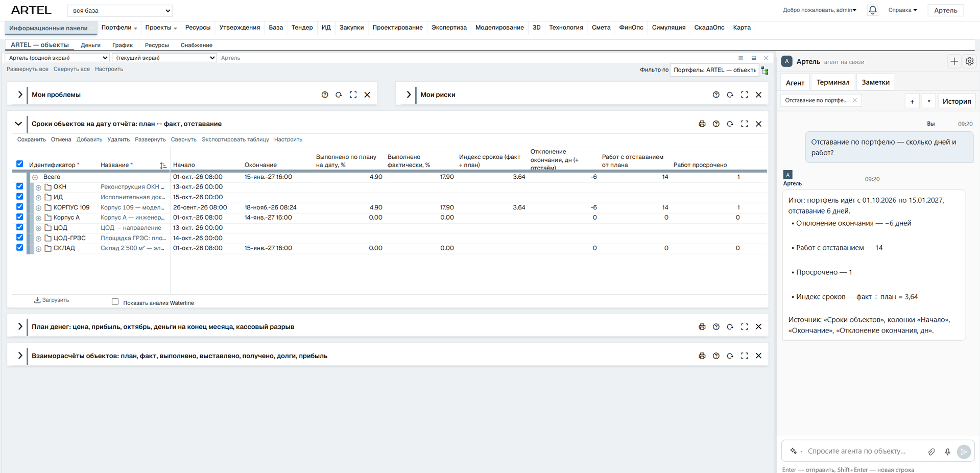Open the Заметки tab
The height and width of the screenshot is (473, 980).
[x=875, y=82]
